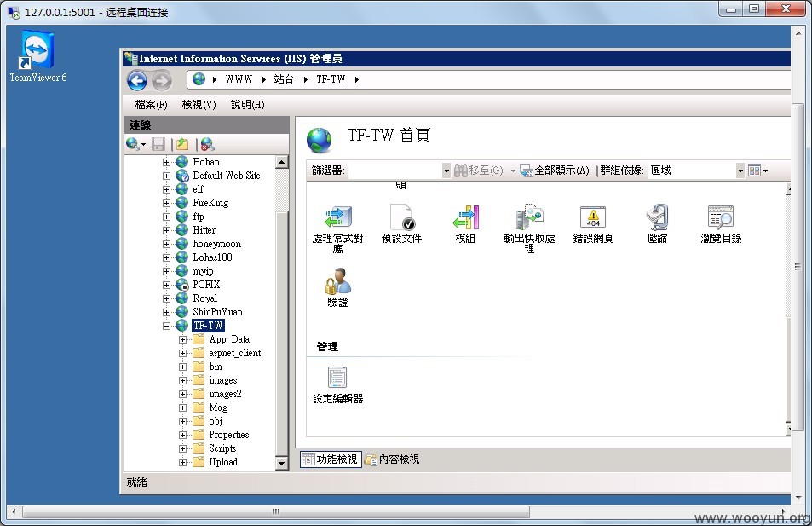Click the Scripts folder icon
Viewport: 812px width, 526px height.
[199, 448]
